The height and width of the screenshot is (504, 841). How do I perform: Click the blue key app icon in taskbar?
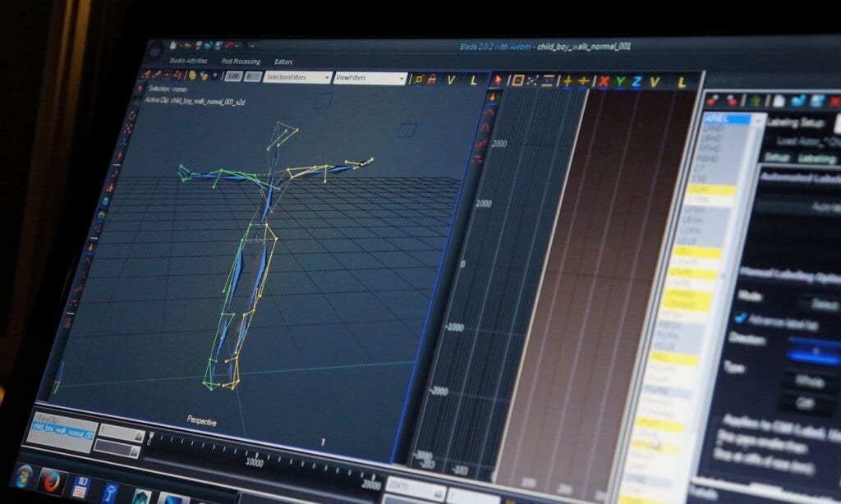[110, 492]
